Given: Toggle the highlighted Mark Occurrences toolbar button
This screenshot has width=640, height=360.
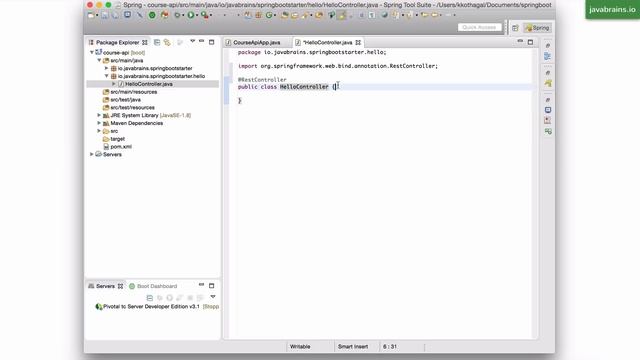Looking at the screenshot, I should click(342, 15).
